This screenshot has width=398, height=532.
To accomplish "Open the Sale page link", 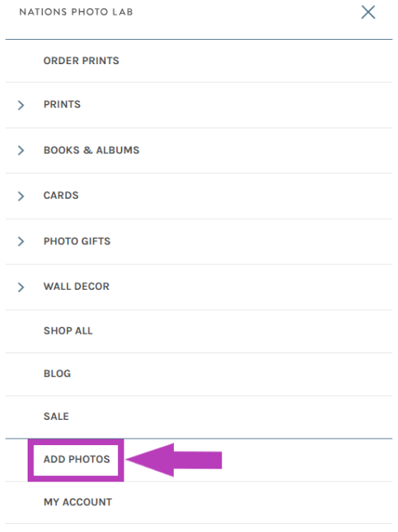I will (56, 417).
